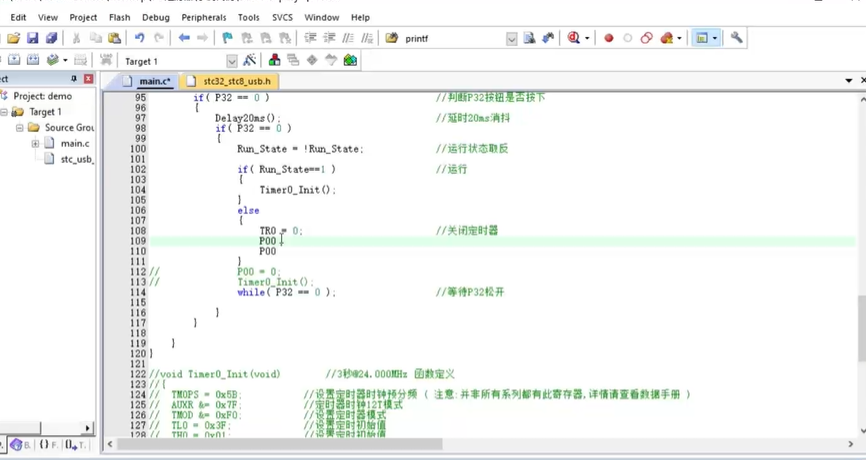The image size is (866, 460).
Task: Click the Paste clipboard icon
Action: (x=115, y=38)
